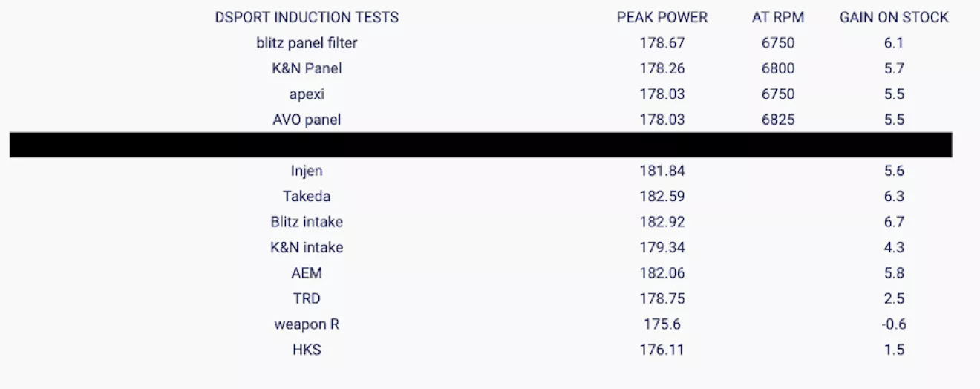This screenshot has height=389, width=980.
Task: Select the -0.6 gain value
Action: (x=894, y=324)
